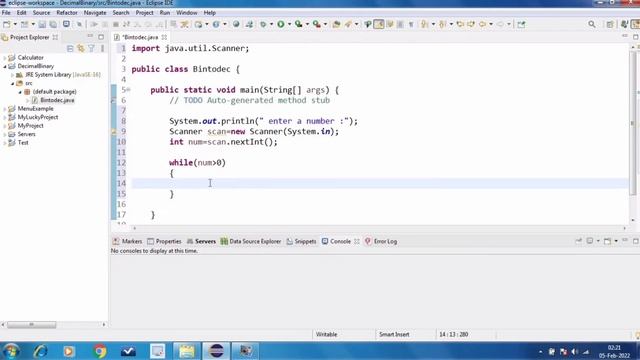Expand the MyLuckyProject project
Screen dimensions: 640x360
point(5,117)
